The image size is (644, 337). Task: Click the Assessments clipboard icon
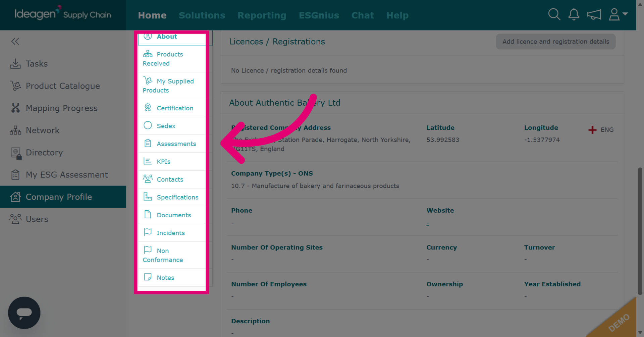(148, 143)
